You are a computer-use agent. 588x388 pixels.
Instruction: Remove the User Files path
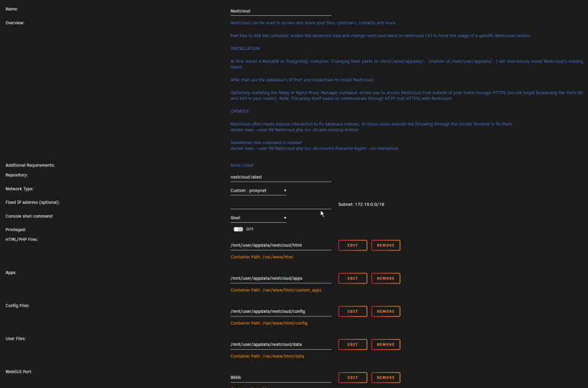[x=386, y=344]
